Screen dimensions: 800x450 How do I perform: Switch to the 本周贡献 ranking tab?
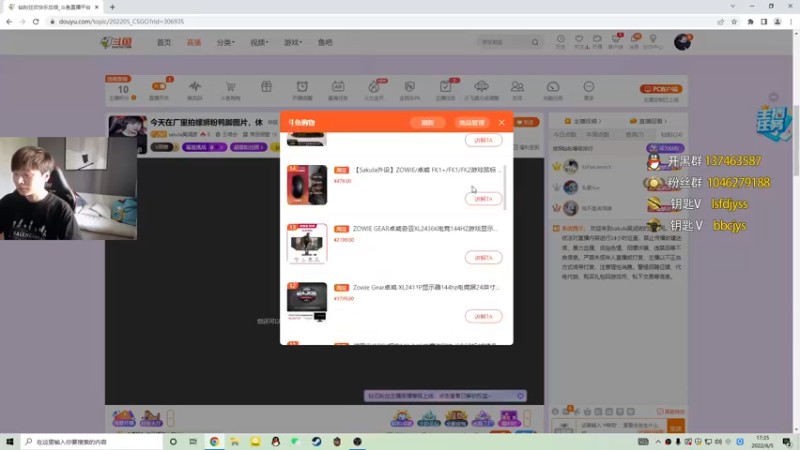click(x=597, y=135)
